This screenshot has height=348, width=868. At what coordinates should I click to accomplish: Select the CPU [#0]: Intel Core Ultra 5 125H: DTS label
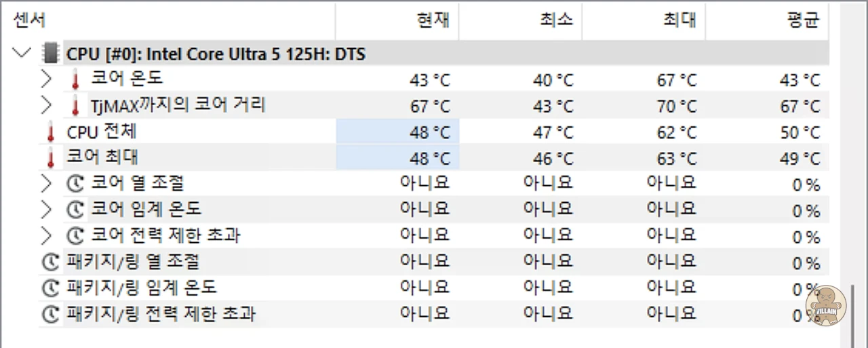tap(216, 54)
